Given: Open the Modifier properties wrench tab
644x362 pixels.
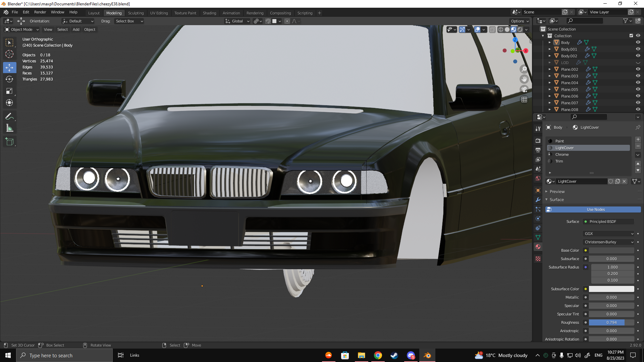Looking at the screenshot, I should point(538,200).
